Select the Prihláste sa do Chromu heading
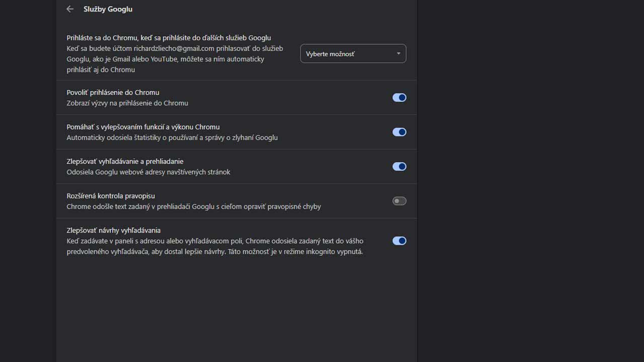Screen dimensions: 644x362 coord(169,38)
